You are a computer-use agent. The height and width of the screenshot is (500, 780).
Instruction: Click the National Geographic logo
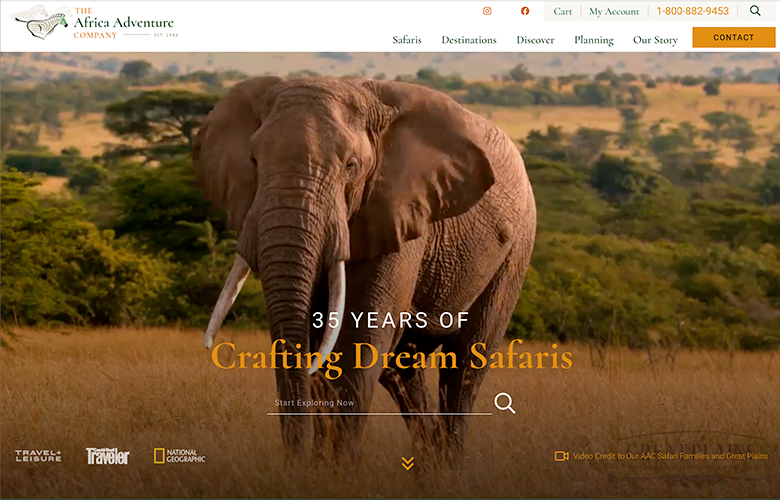[x=180, y=455]
